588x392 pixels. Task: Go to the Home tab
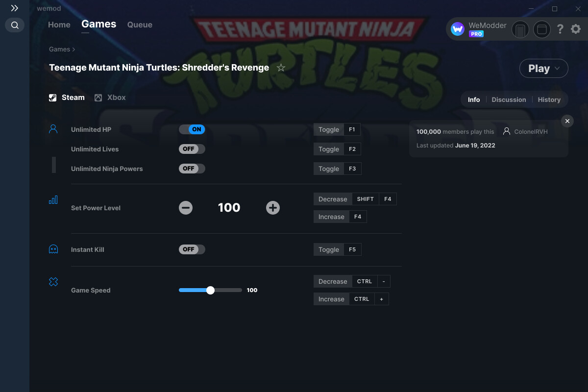point(59,24)
